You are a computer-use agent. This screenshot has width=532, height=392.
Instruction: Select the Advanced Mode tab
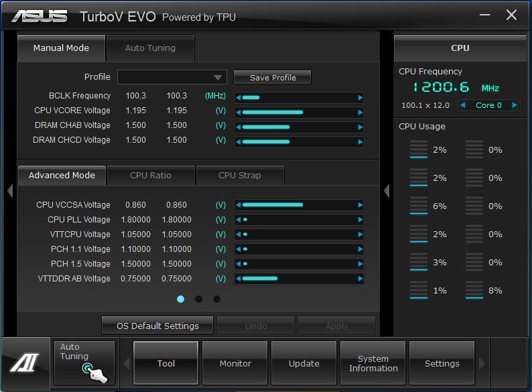(x=62, y=176)
